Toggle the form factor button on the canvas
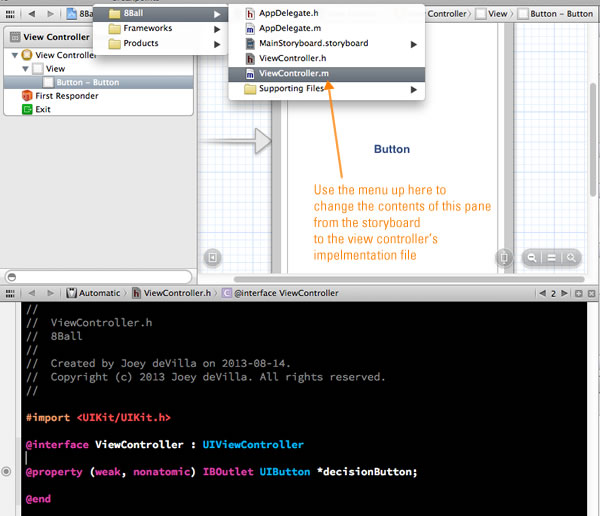The height and width of the screenshot is (516, 600). coord(504,257)
